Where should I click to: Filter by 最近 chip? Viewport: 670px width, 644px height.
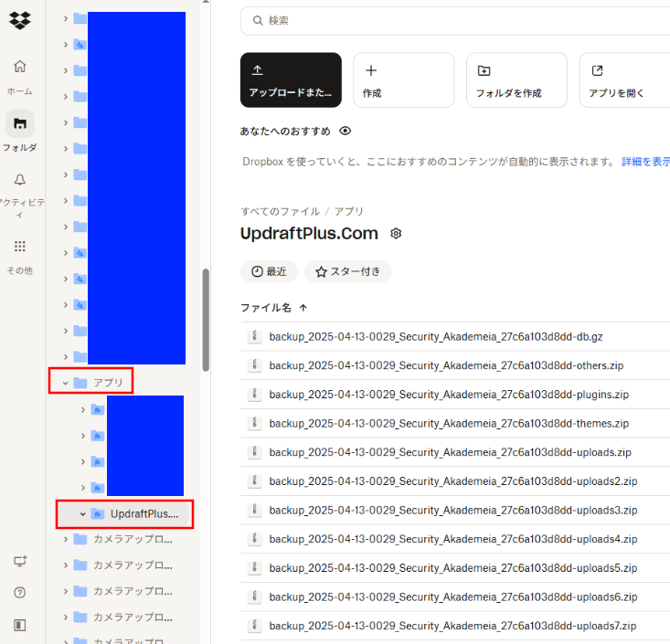point(270,271)
